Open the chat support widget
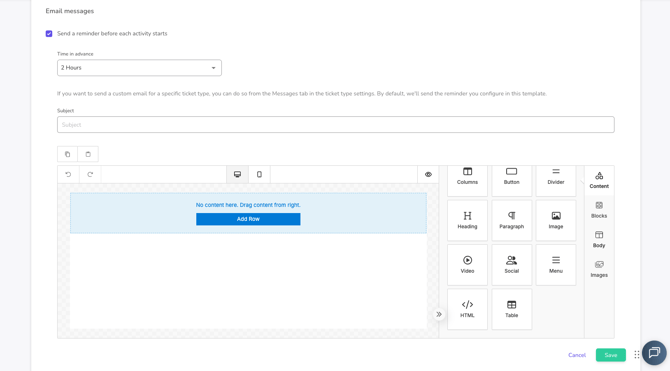This screenshot has height=371, width=670. point(654,353)
